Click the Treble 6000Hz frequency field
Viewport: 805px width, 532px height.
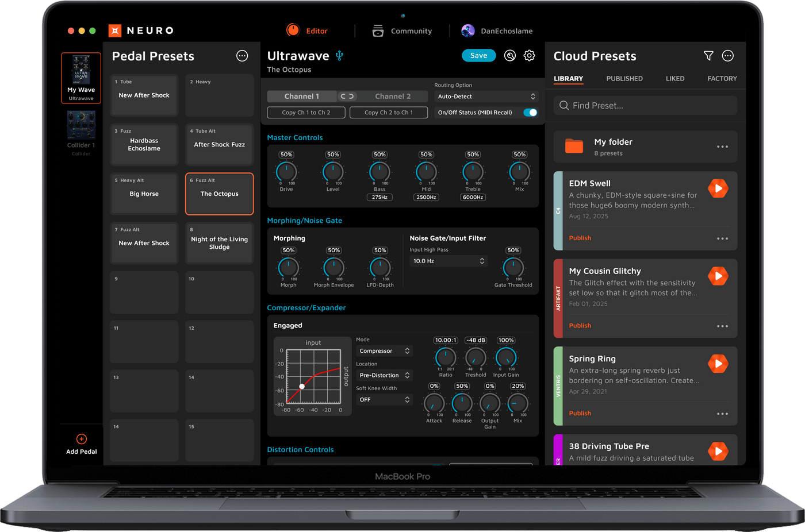(473, 197)
